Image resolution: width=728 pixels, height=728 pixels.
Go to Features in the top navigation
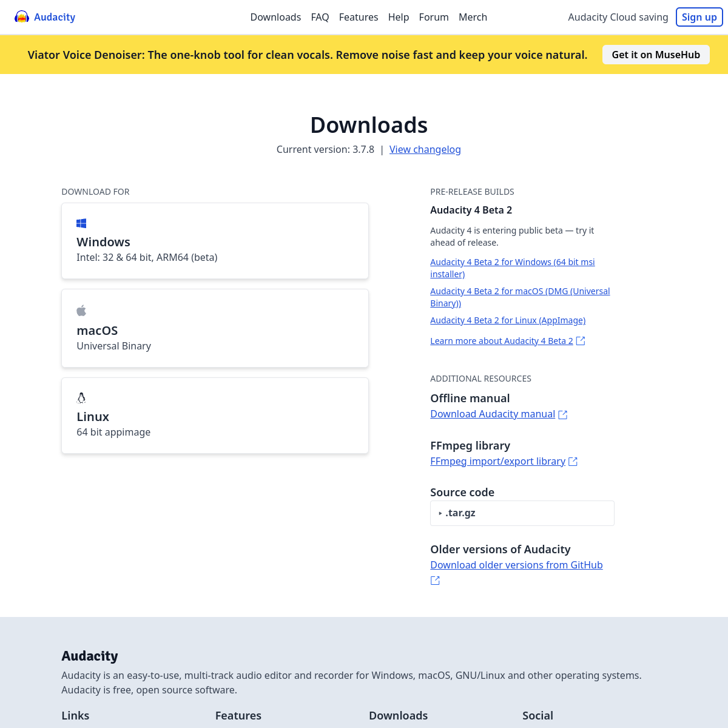[359, 17]
